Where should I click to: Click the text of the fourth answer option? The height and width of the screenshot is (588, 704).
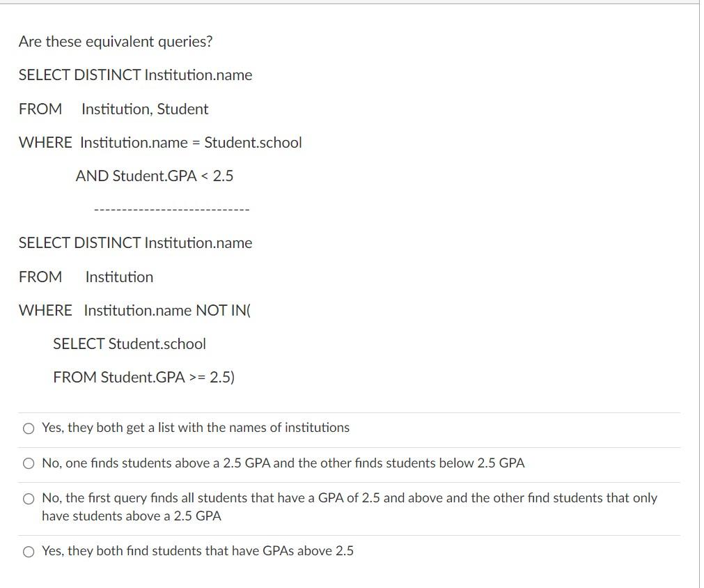tap(198, 551)
